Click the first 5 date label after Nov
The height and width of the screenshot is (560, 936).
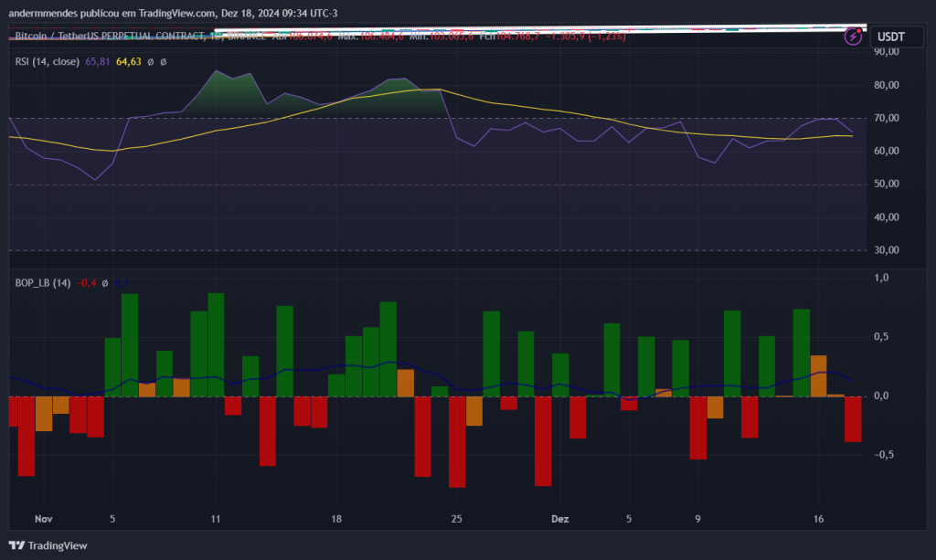tap(112, 519)
